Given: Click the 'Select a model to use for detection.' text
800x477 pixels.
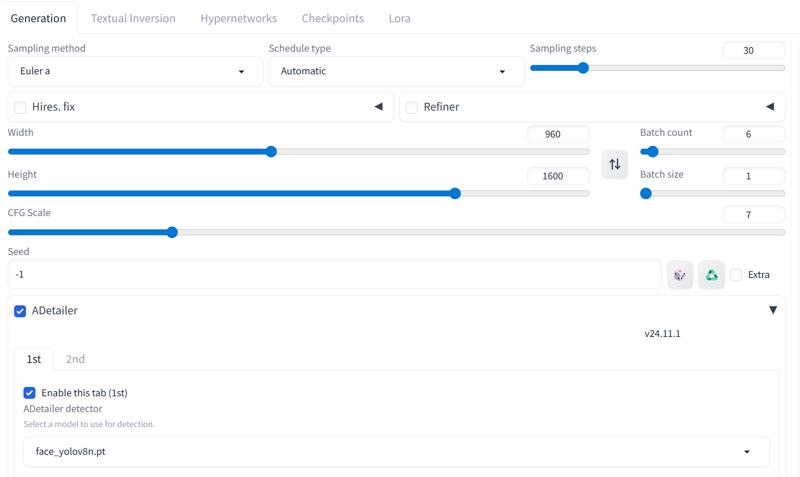Looking at the screenshot, I should tap(89, 424).
